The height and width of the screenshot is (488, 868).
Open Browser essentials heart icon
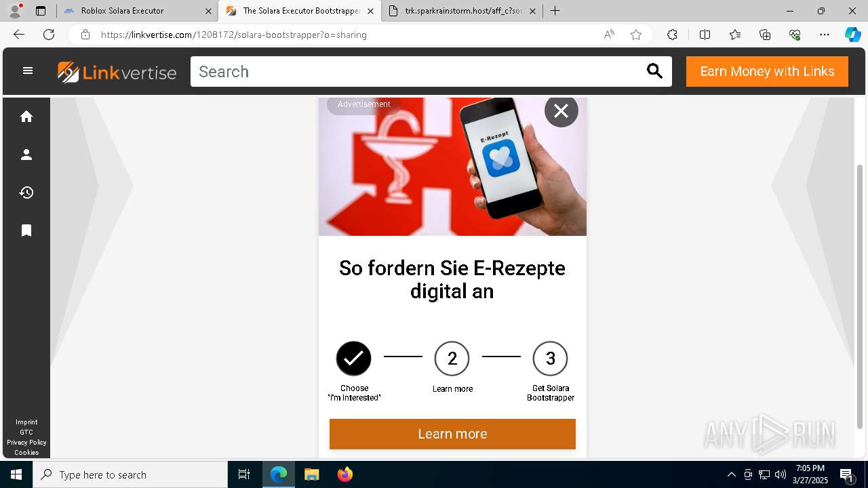click(x=795, y=35)
